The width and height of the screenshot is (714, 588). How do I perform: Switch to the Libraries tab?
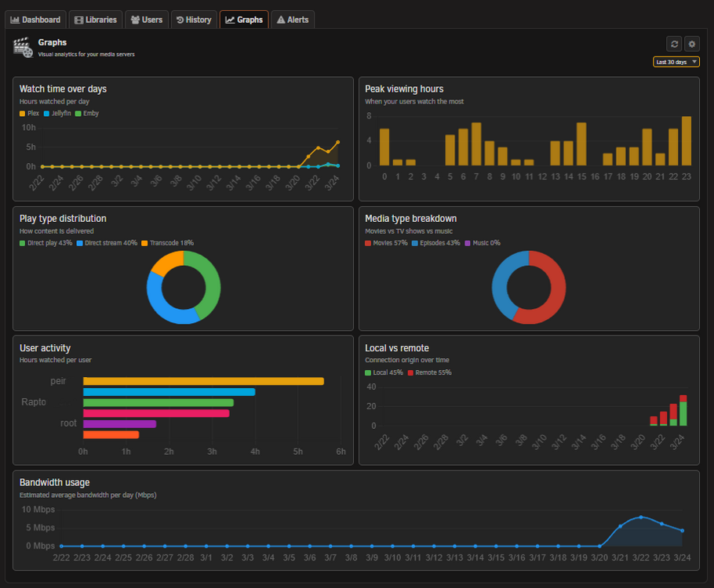click(x=96, y=20)
